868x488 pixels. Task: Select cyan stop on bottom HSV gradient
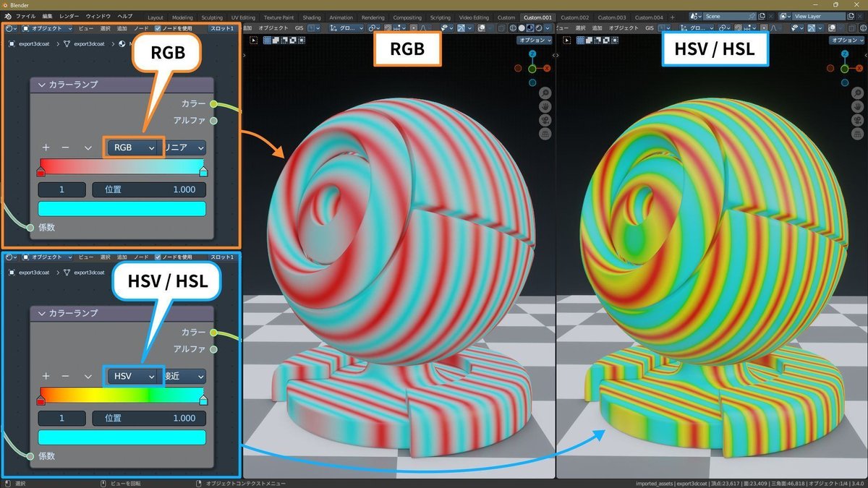(x=203, y=400)
